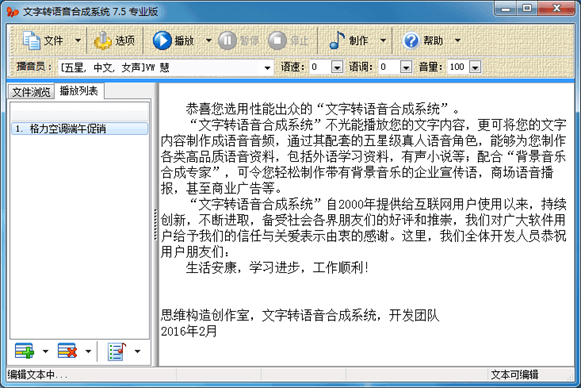Open the 选项 (Options) settings icon
The height and width of the screenshot is (388, 581).
click(x=103, y=40)
